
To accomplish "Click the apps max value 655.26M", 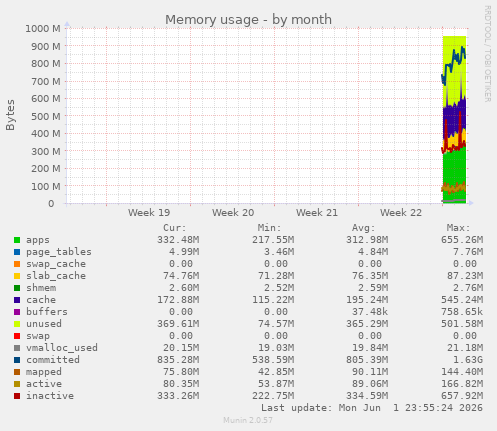I will [462, 240].
